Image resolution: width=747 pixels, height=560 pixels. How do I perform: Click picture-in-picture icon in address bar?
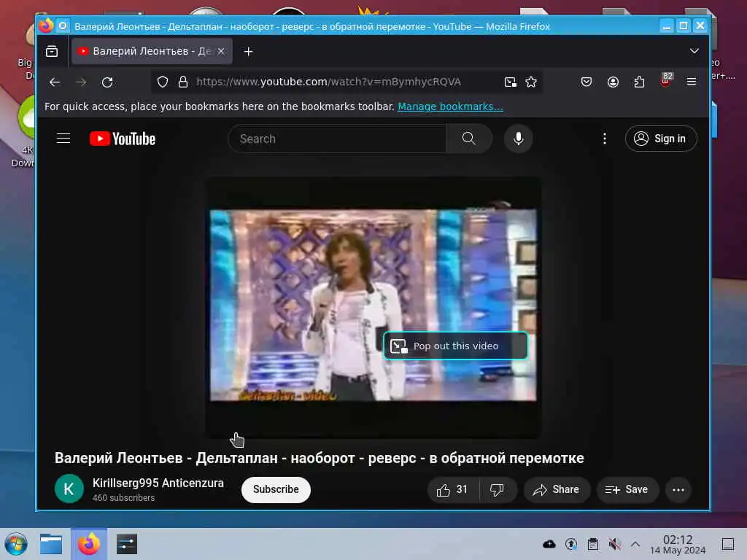click(x=510, y=82)
